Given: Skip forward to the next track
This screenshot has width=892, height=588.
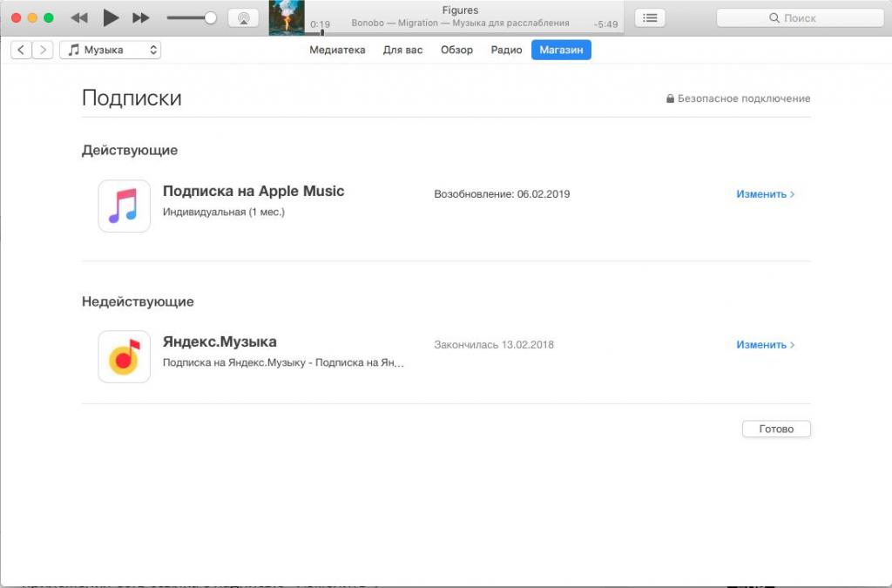Looking at the screenshot, I should (141, 18).
